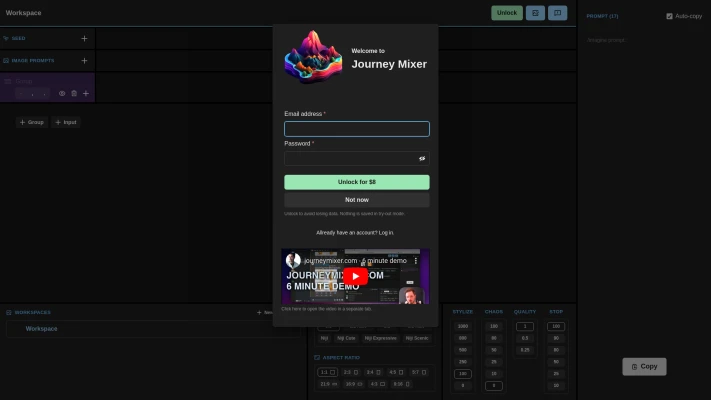Image resolution: width=711 pixels, height=400 pixels.
Task: Add a new Seed entry with plus icon
Action: coord(84,39)
